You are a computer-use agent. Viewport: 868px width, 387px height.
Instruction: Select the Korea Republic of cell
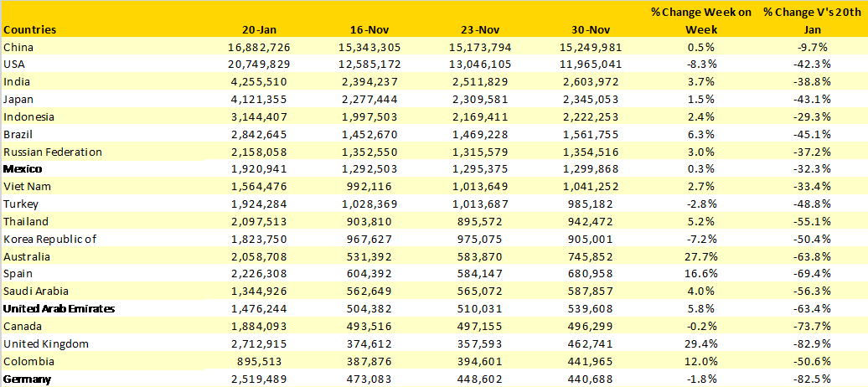point(50,240)
